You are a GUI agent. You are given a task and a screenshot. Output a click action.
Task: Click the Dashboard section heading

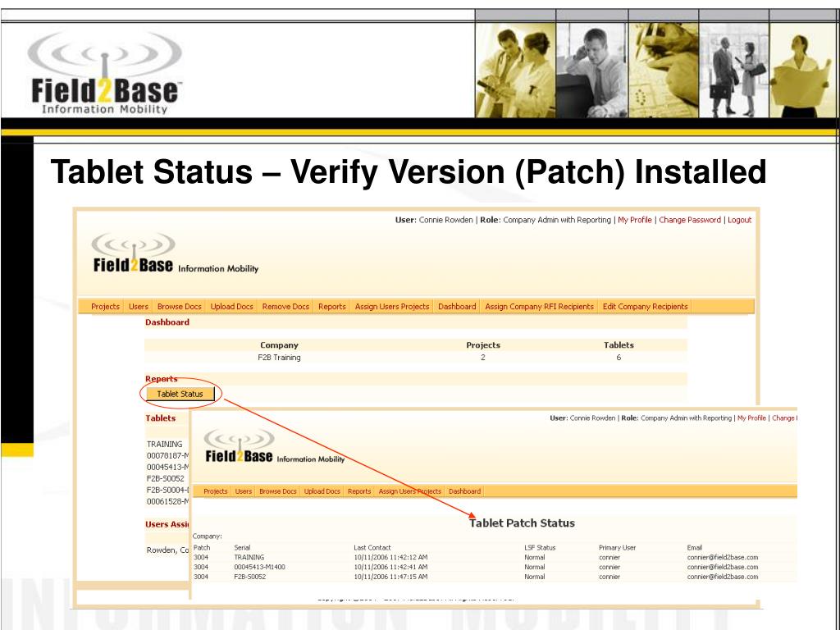pyautogui.click(x=167, y=322)
